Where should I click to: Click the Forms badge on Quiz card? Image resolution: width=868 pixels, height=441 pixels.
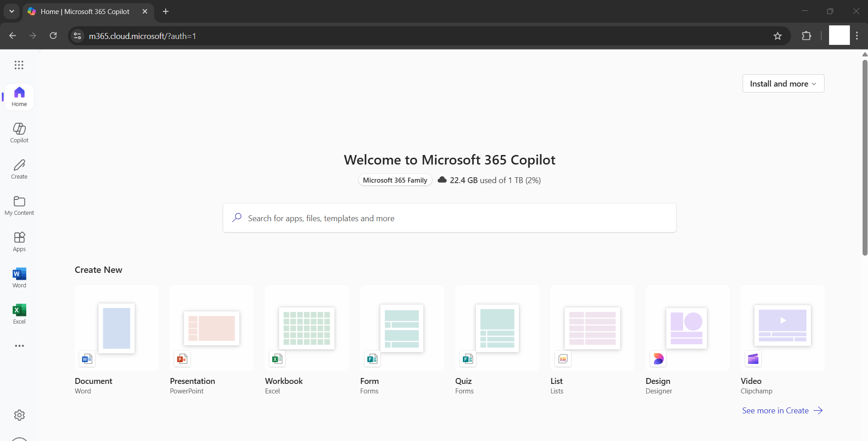(468, 359)
